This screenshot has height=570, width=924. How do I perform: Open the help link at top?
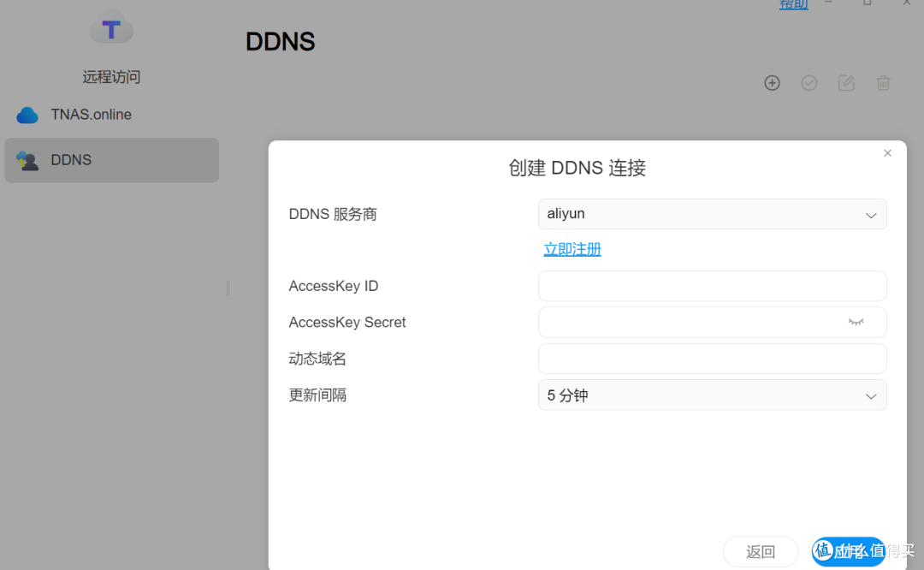pyautogui.click(x=793, y=5)
